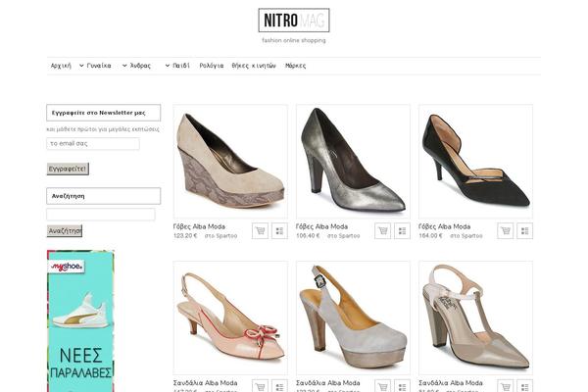Go to the Αρχική page
Screen dimensions: 588x392
61,66
